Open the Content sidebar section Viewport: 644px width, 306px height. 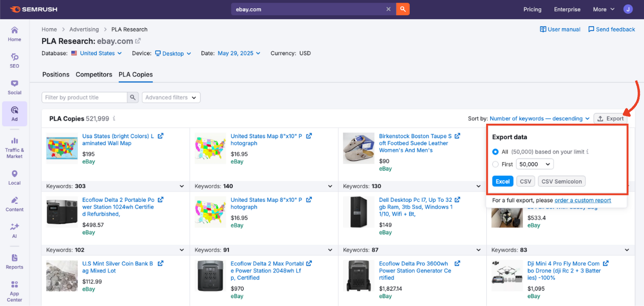coord(14,204)
